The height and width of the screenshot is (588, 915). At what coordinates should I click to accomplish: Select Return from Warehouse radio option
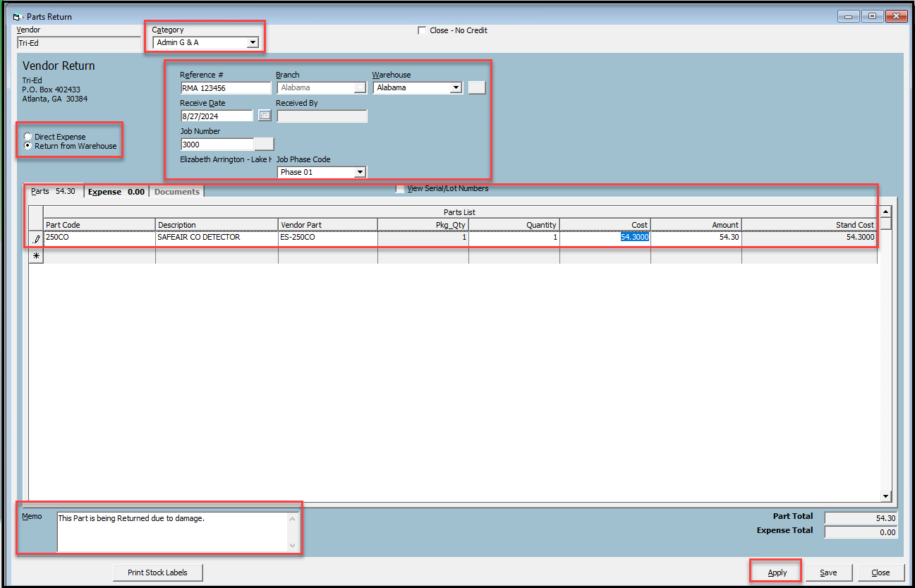(x=28, y=146)
